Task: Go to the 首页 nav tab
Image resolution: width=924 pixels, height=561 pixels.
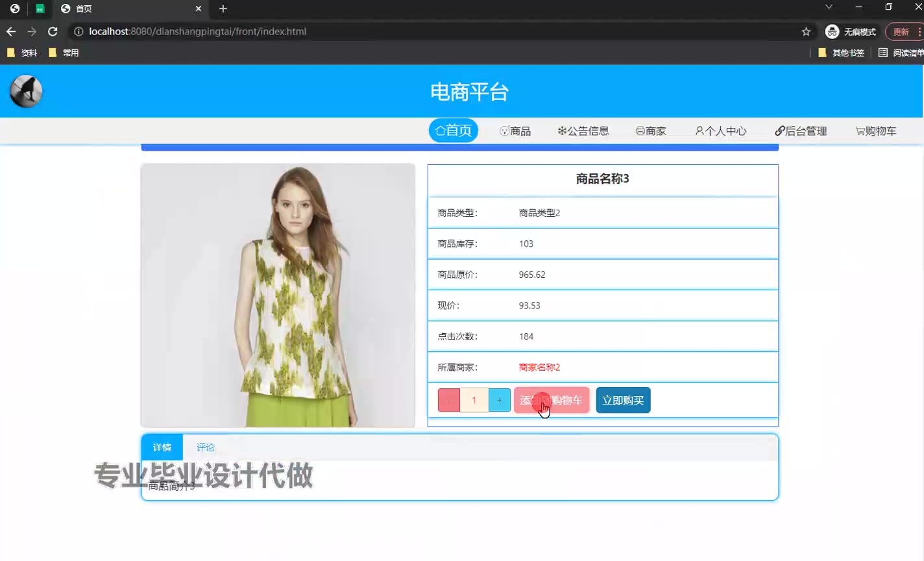Action: [x=454, y=131]
